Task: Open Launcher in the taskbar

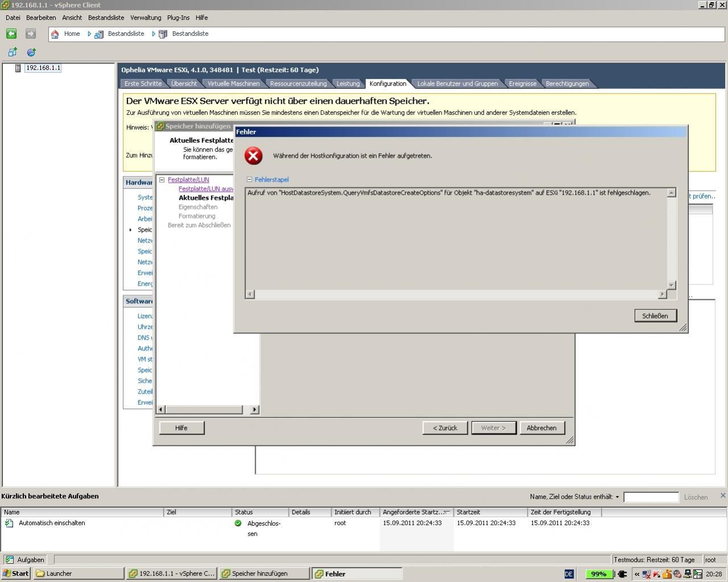Action: point(79,573)
